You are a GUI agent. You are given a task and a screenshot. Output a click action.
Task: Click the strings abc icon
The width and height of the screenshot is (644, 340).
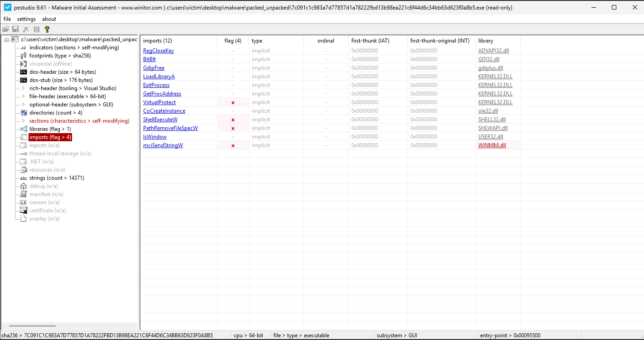(x=24, y=178)
